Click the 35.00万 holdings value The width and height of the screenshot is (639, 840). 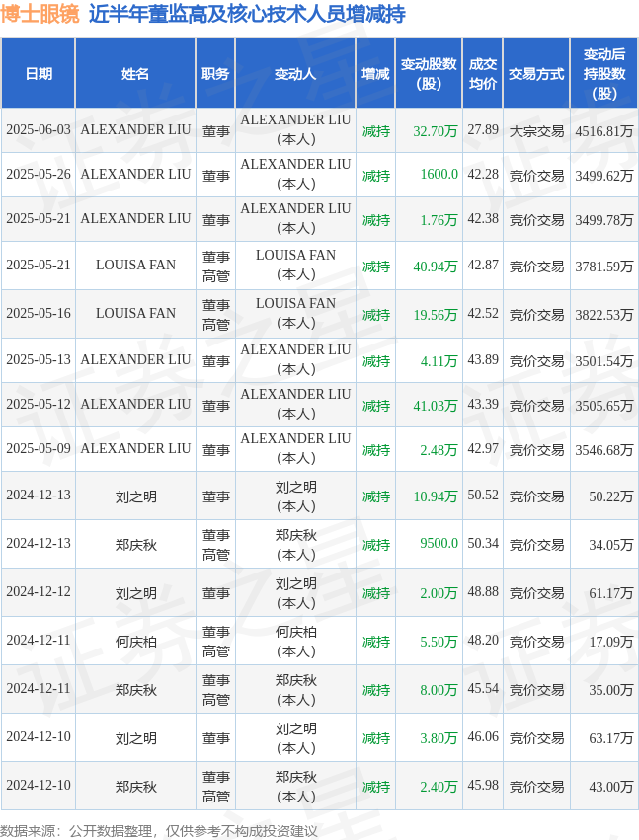611,689
